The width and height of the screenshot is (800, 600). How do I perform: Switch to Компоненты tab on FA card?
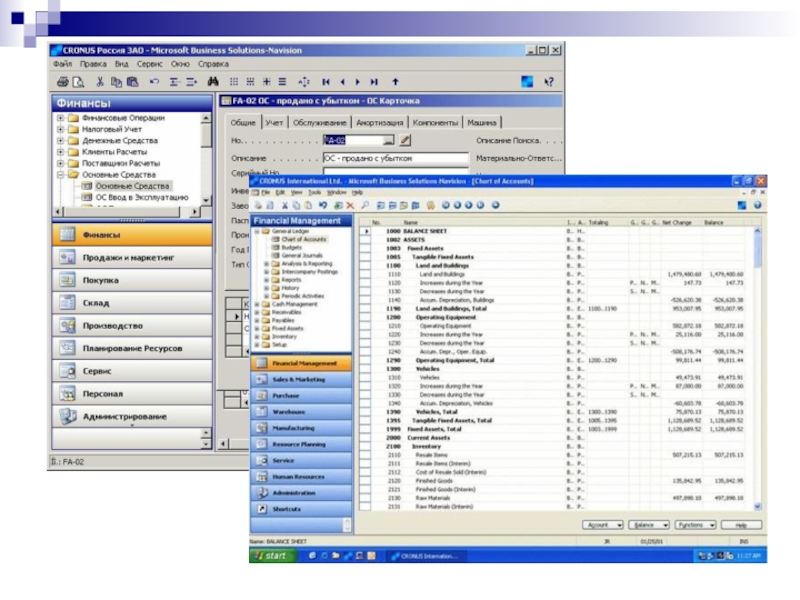pyautogui.click(x=435, y=122)
